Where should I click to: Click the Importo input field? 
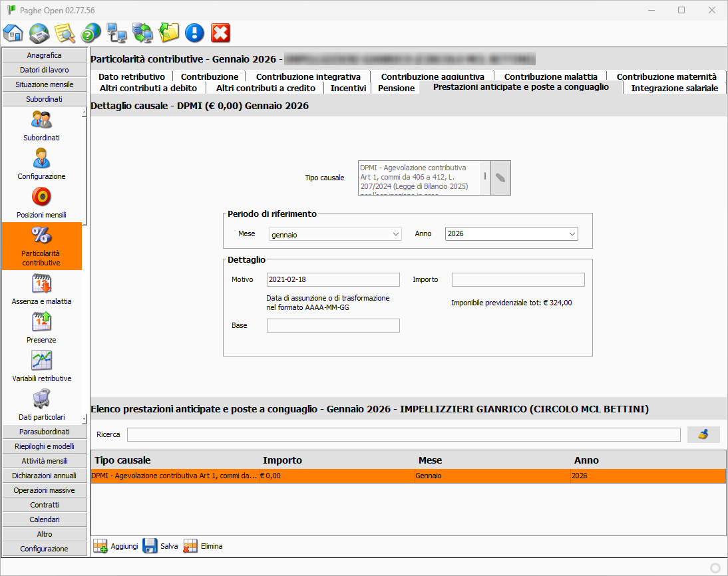tap(518, 279)
